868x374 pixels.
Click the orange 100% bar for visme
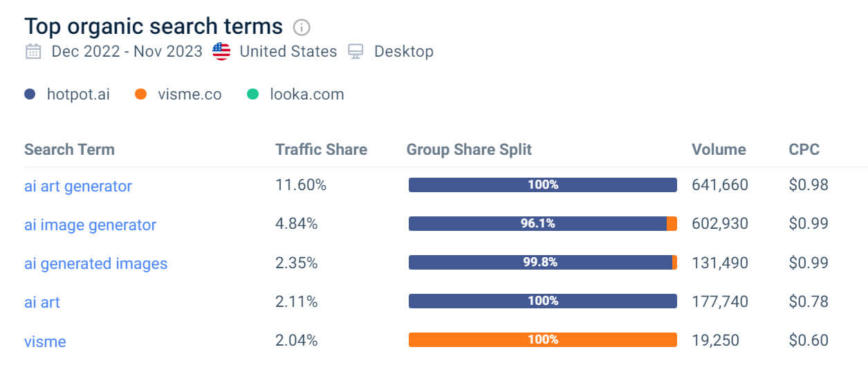[542, 339]
